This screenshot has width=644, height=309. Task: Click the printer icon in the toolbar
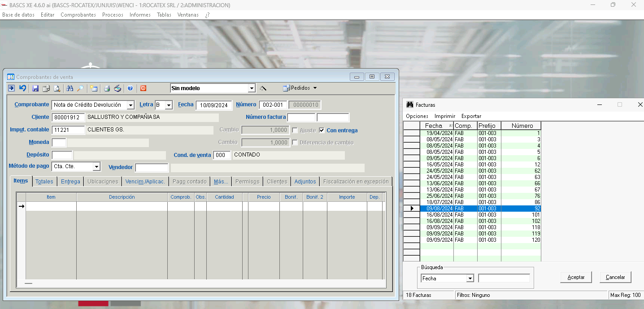[107, 88]
